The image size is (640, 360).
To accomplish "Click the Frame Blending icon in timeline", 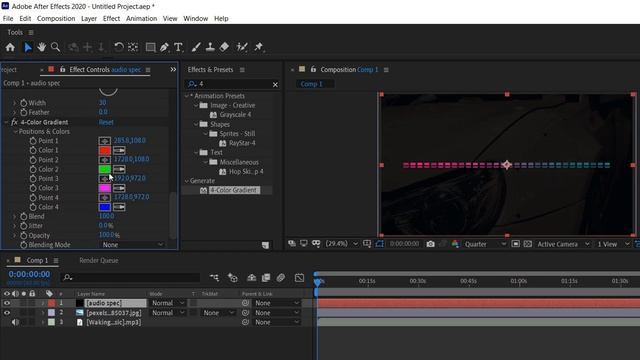I will pos(266,278).
